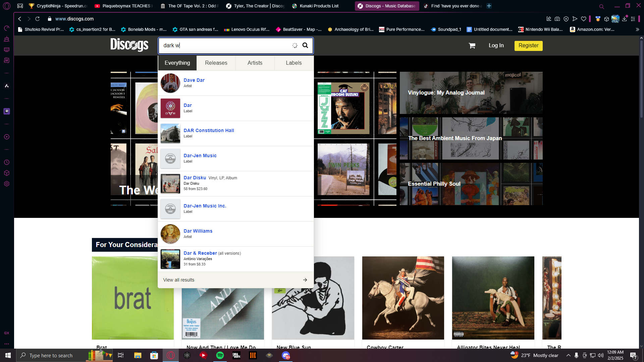Click the search magnifier icon in Discogs search box
The height and width of the screenshot is (362, 644).
[305, 46]
